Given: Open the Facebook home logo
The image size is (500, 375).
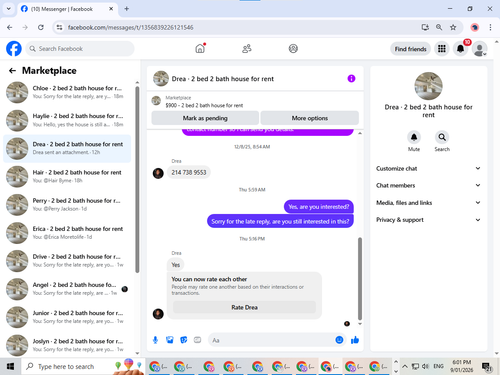Looking at the screenshot, I should click(14, 49).
